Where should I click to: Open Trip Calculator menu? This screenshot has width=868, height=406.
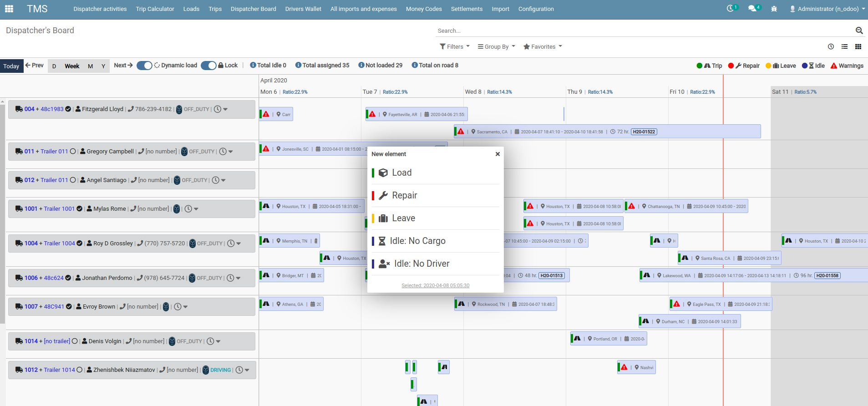coord(155,9)
